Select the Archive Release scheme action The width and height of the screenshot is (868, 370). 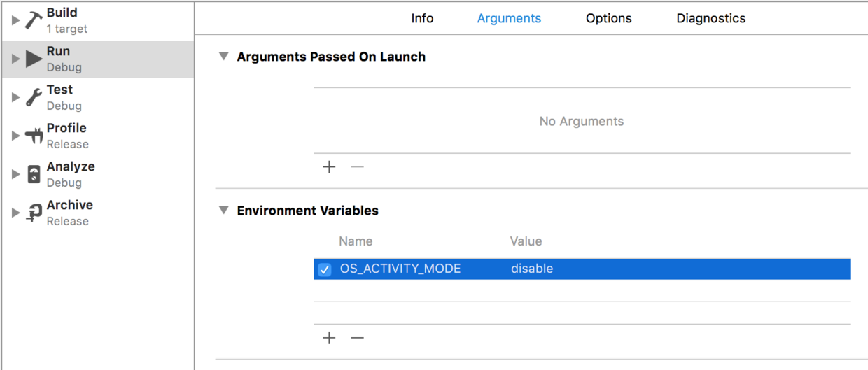click(70, 213)
